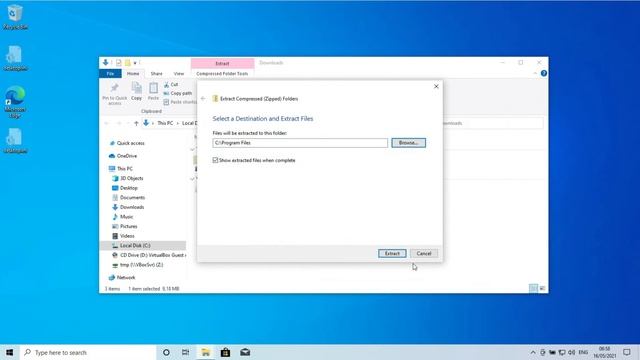Open the Compressed Folder Tools tab
The height and width of the screenshot is (360, 640).
(x=222, y=73)
